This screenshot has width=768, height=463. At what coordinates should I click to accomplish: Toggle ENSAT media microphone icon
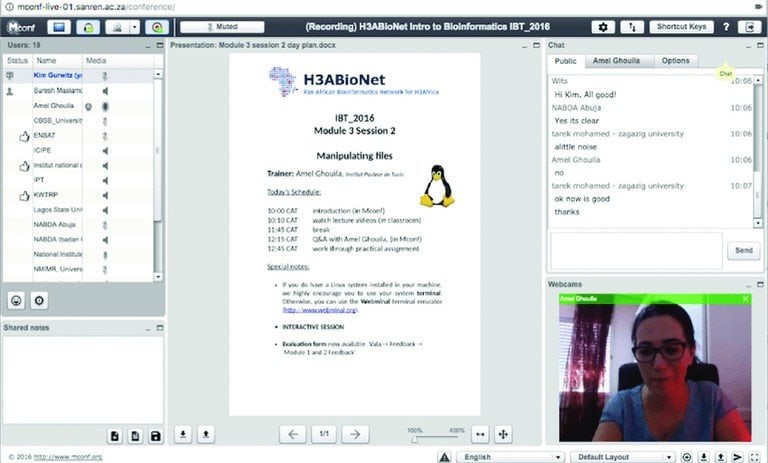point(105,136)
